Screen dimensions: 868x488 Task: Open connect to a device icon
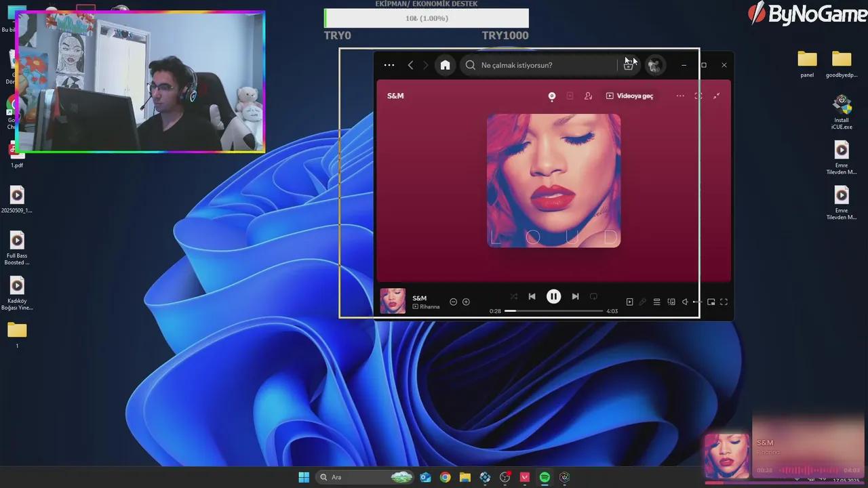pos(671,302)
